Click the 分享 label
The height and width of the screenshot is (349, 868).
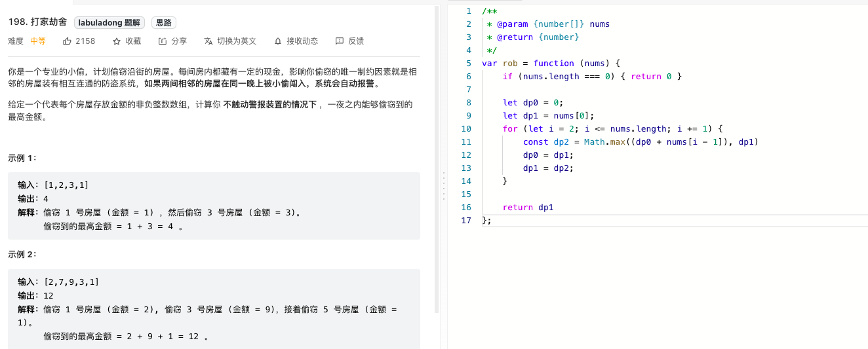179,41
